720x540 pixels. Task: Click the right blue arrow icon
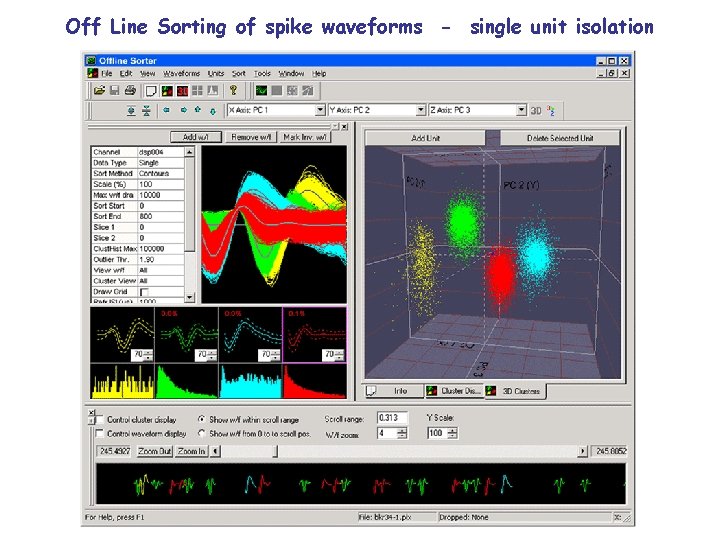click(183, 110)
